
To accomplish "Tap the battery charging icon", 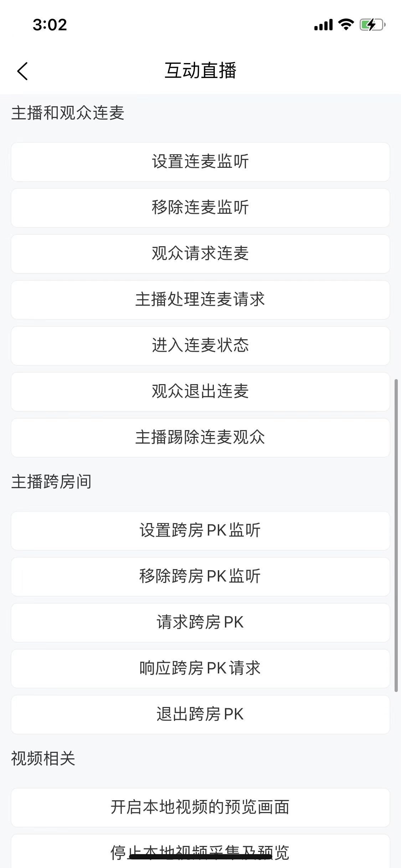I will coord(372,25).
